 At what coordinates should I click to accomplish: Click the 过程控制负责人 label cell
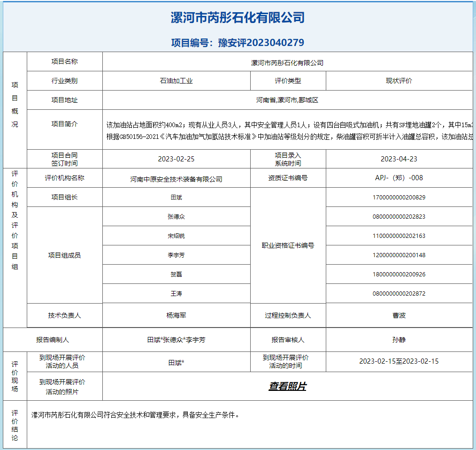(288, 316)
